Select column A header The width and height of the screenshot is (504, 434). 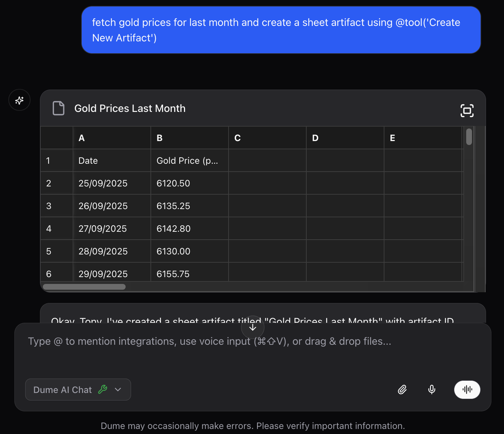(x=112, y=138)
